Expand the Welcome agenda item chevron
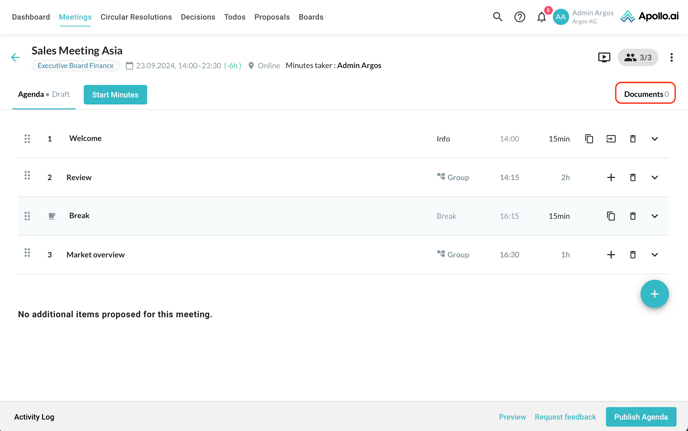The height and width of the screenshot is (431, 688). pos(655,139)
